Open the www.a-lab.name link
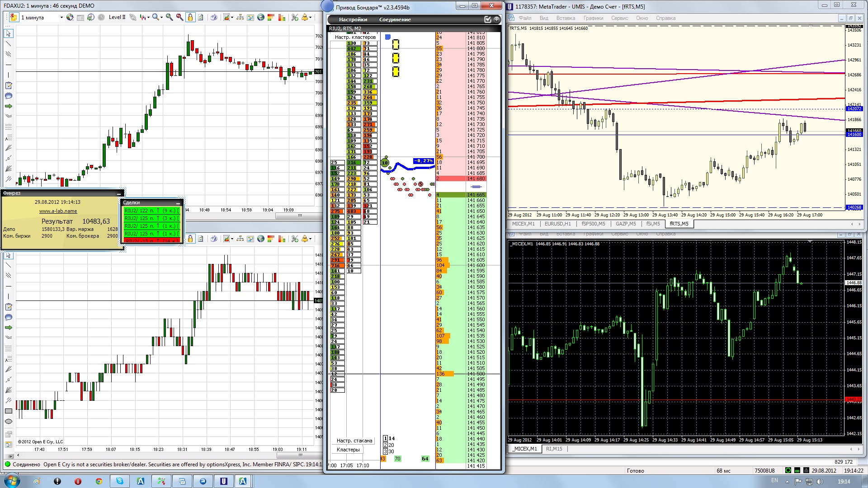Image resolution: width=868 pixels, height=488 pixels. (58, 211)
